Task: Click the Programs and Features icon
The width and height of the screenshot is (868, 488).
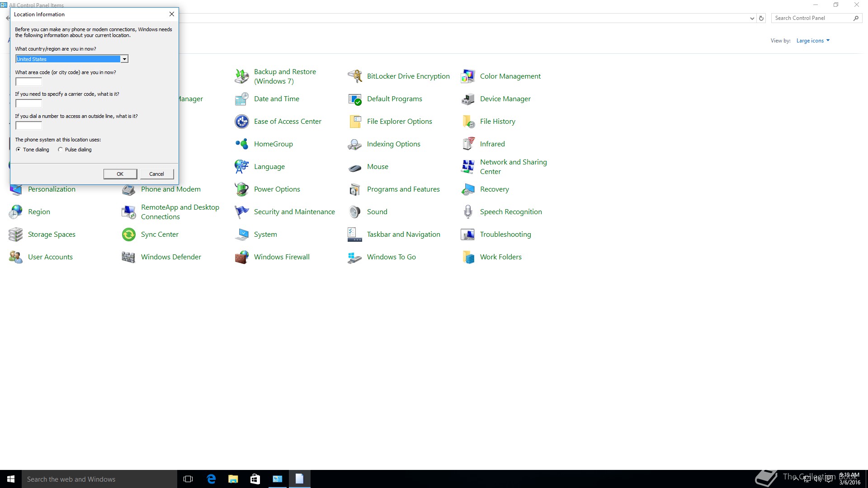Action: click(355, 189)
